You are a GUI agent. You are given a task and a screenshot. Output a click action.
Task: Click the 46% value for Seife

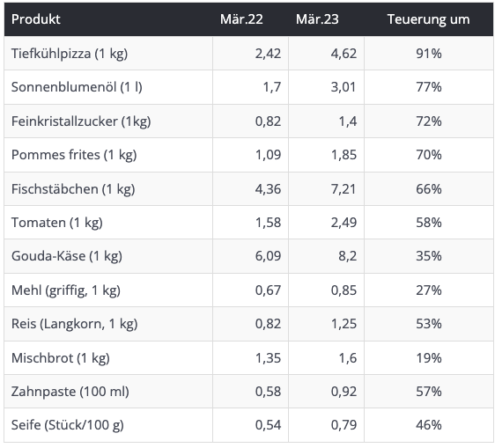point(429,425)
